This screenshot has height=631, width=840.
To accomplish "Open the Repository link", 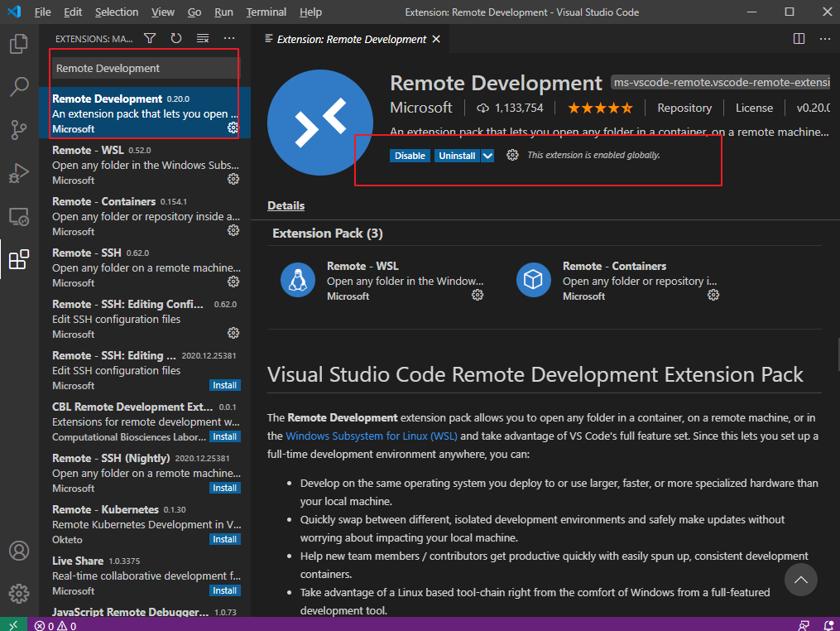I will pyautogui.click(x=684, y=108).
